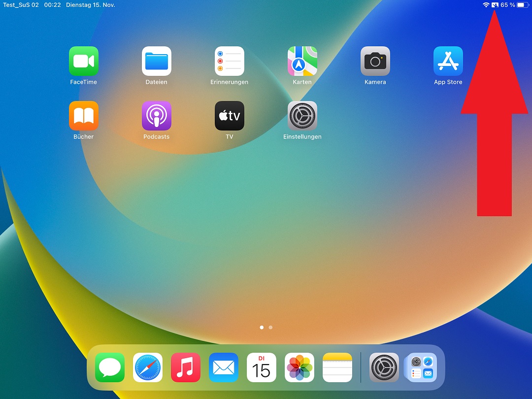The width and height of the screenshot is (532, 399).
Task: Tap the Wi-Fi status icon
Action: pyautogui.click(x=486, y=5)
